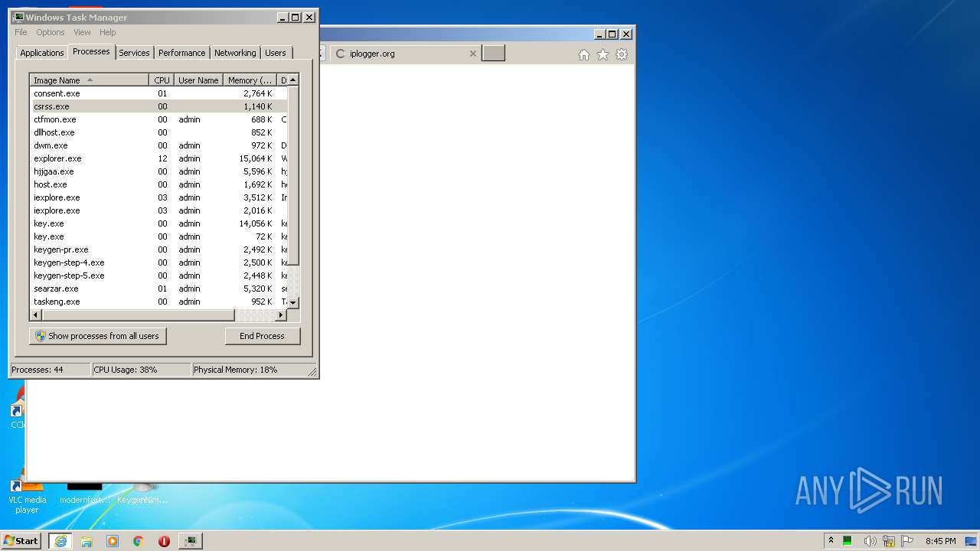
Task: Select the csrss.exe process row
Action: click(x=158, y=106)
